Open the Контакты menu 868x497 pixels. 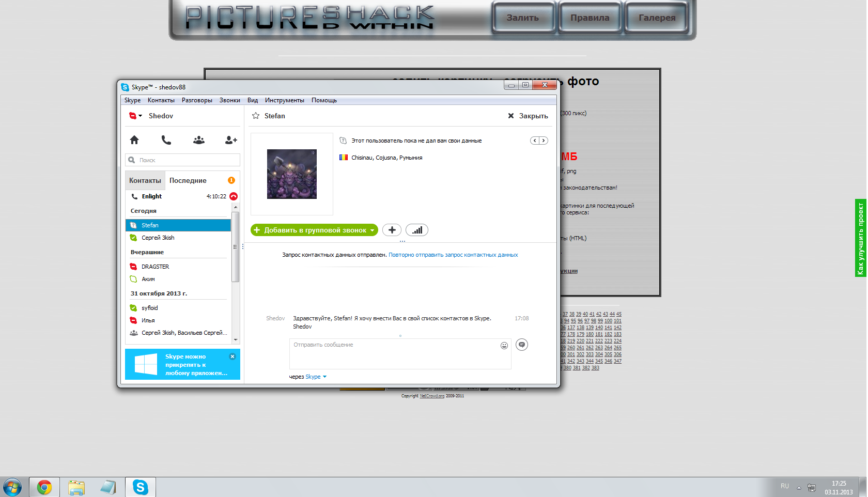(x=161, y=100)
